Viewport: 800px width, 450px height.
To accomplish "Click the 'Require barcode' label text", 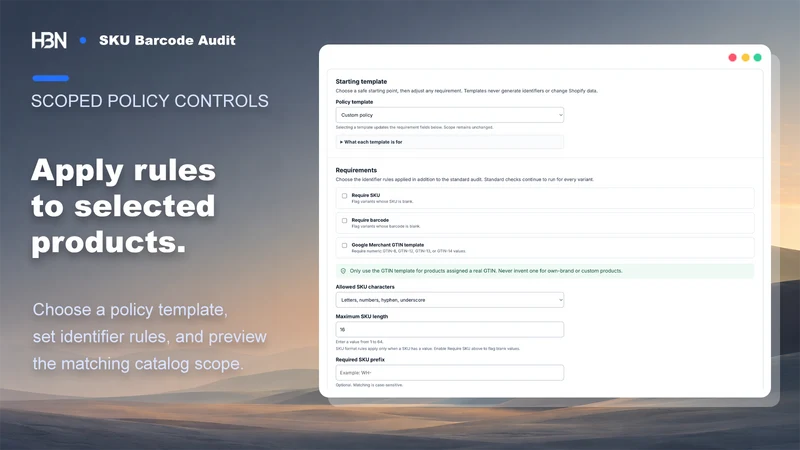I will tap(370, 220).
